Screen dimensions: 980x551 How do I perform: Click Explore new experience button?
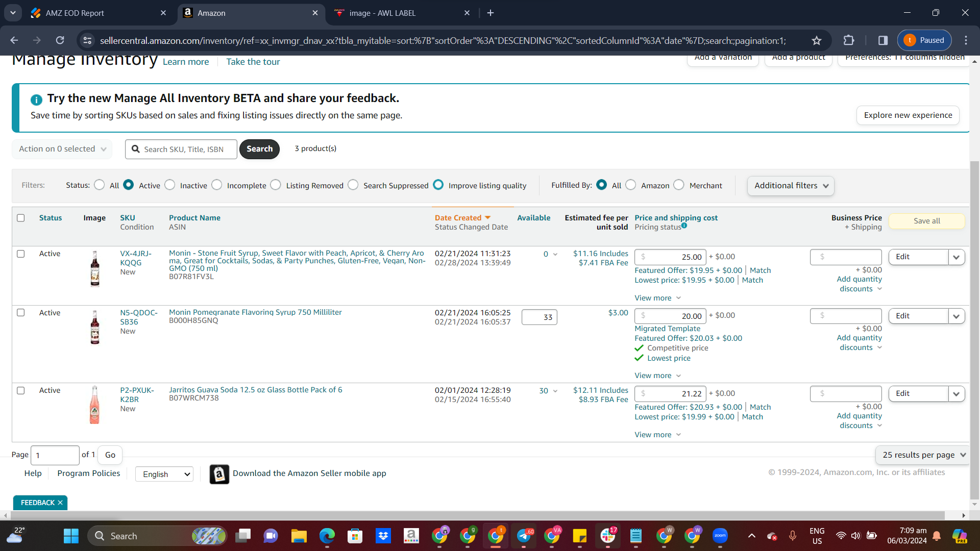click(x=908, y=115)
